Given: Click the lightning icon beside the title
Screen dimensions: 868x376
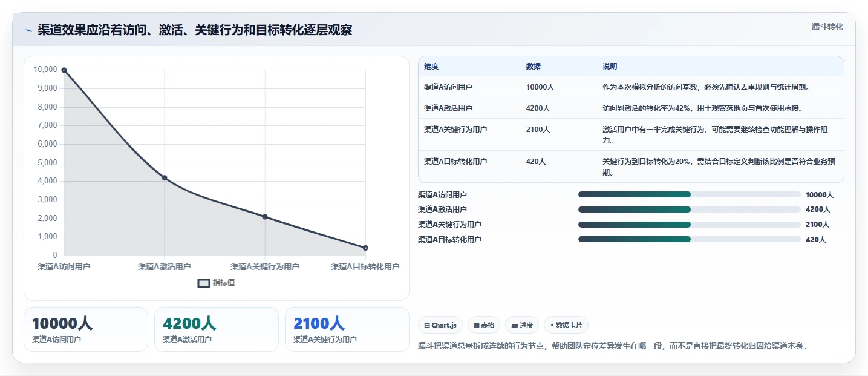Looking at the screenshot, I should pos(28,30).
